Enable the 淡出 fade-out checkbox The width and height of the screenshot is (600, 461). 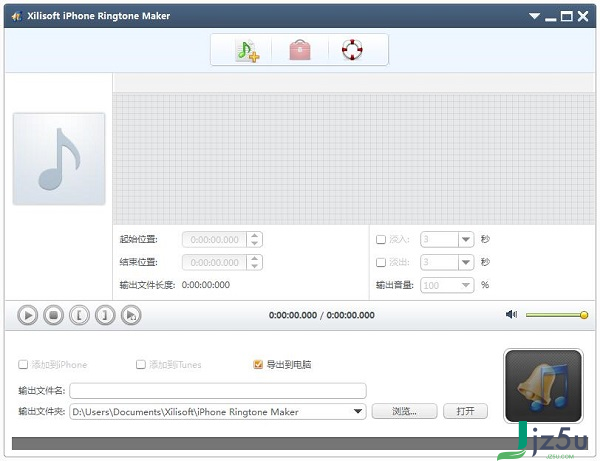tap(381, 262)
